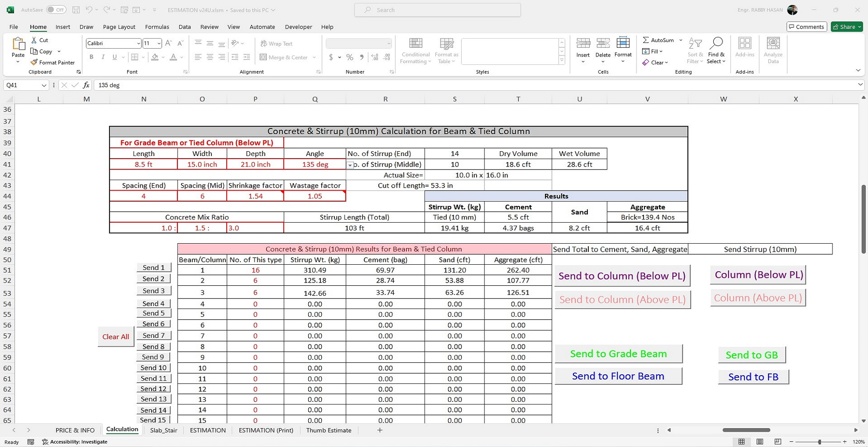Open the Angle cell dropdown arrow
Viewport: 868px width, 447px height.
[350, 165]
